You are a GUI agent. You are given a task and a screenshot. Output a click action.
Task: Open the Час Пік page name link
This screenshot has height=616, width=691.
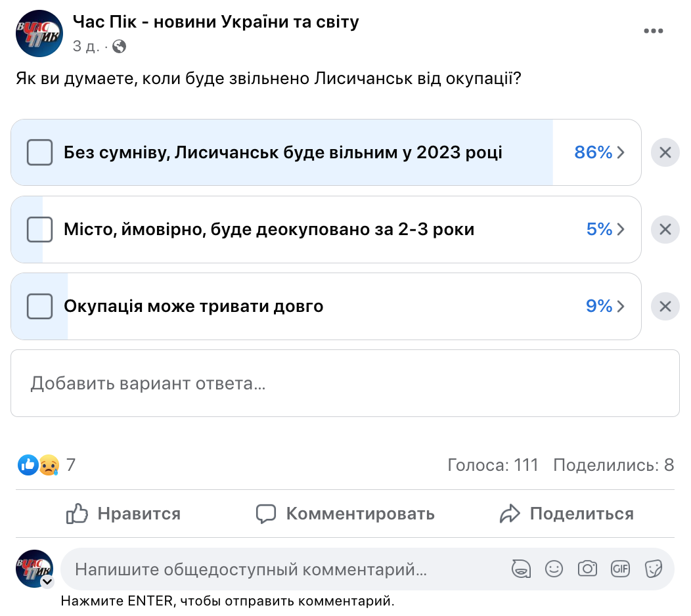pyautogui.click(x=215, y=22)
